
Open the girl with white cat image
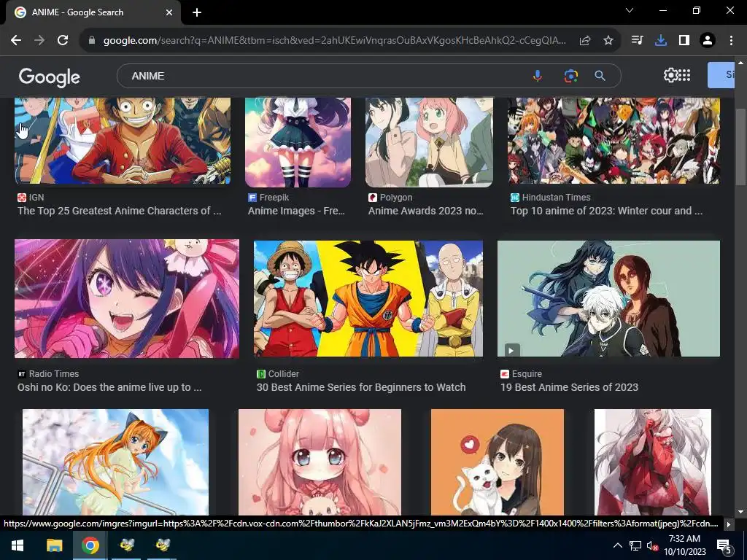pos(498,462)
